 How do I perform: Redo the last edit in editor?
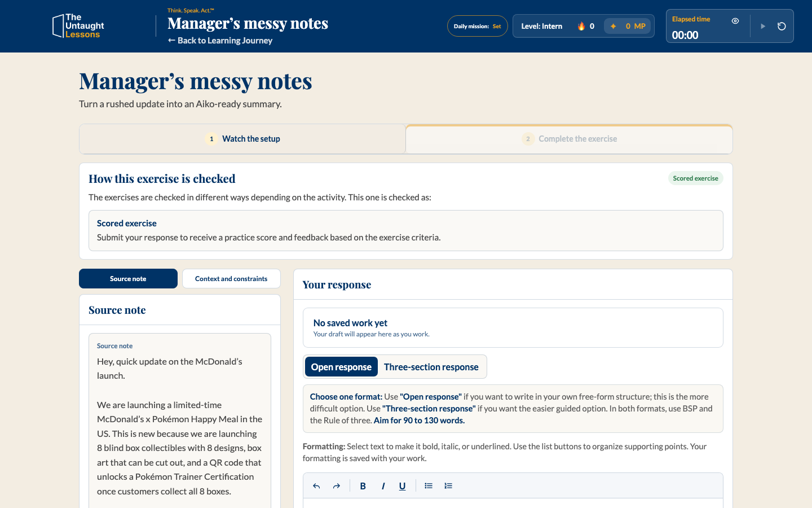point(337,486)
